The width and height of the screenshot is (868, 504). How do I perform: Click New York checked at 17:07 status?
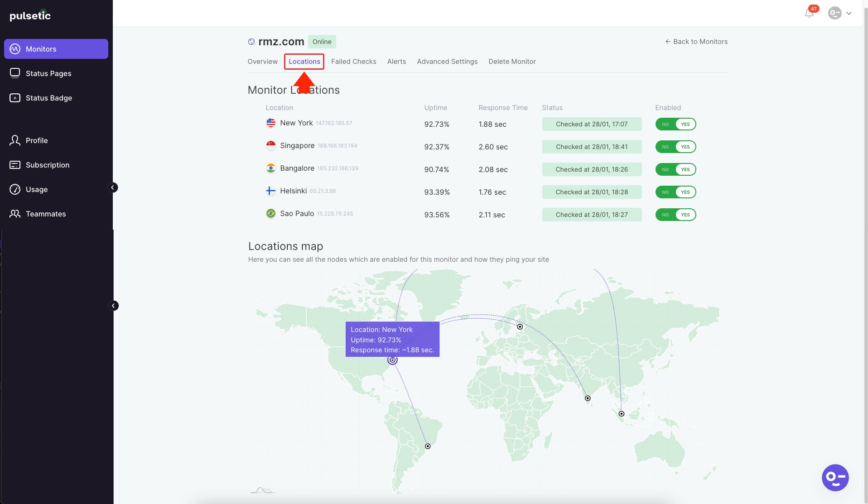pos(592,124)
